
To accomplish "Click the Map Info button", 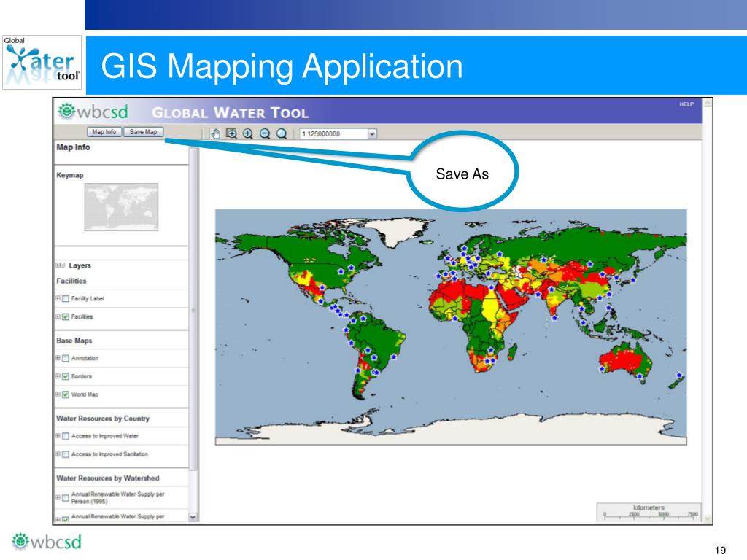I will coord(104,132).
